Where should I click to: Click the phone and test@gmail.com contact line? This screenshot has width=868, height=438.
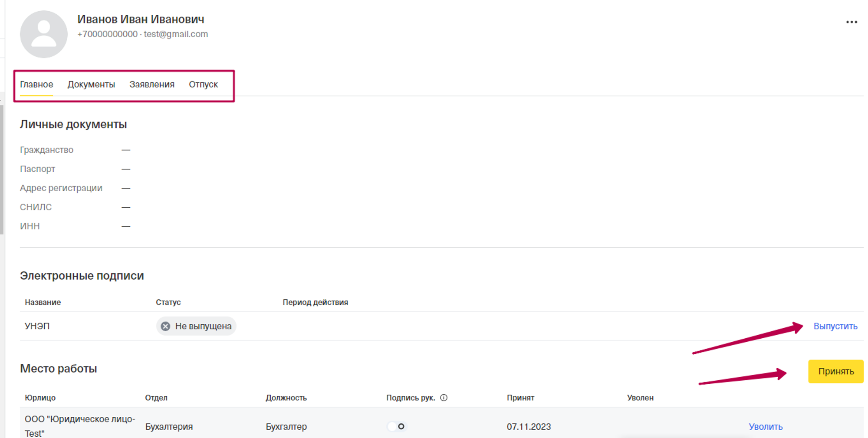[x=142, y=34]
